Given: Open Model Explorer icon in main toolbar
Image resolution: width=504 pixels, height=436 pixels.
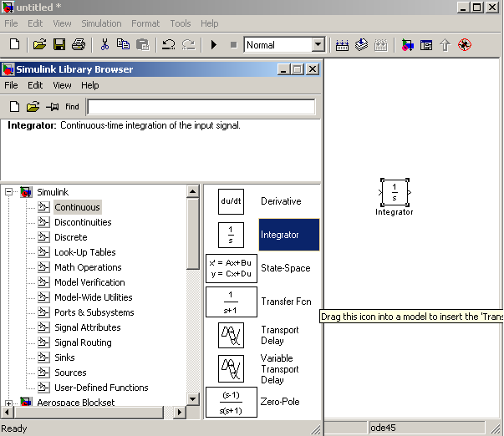Looking at the screenshot, I should point(426,45).
